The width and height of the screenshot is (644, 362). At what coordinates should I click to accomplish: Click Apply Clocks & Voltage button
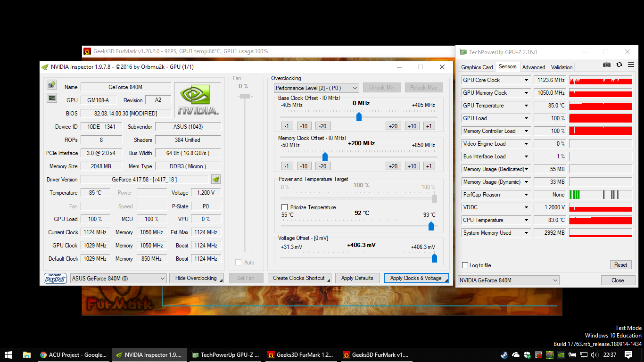tap(416, 278)
